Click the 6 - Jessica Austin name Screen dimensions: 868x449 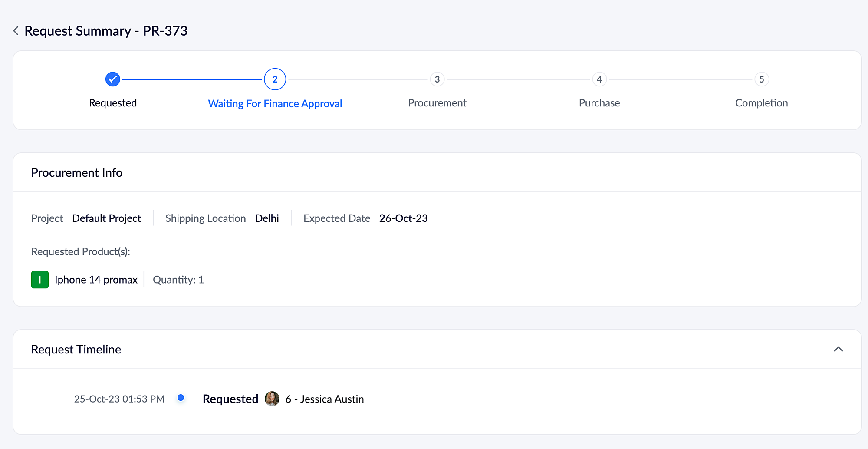point(325,399)
